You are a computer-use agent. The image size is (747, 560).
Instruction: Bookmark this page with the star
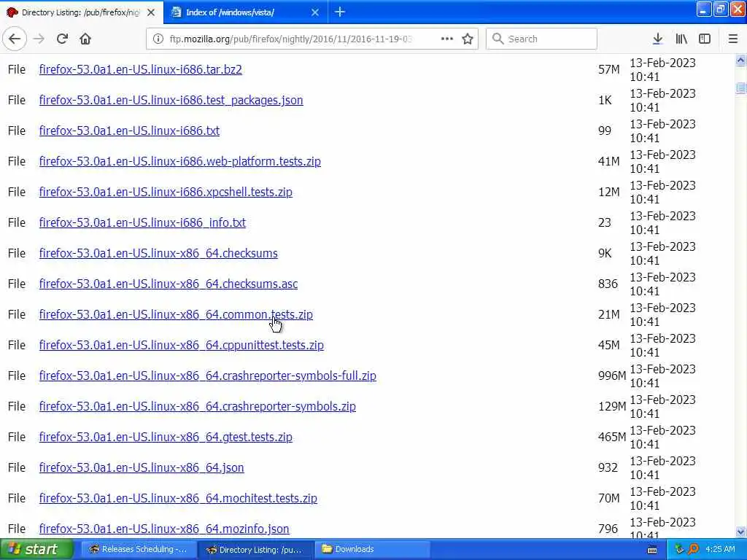468,39
